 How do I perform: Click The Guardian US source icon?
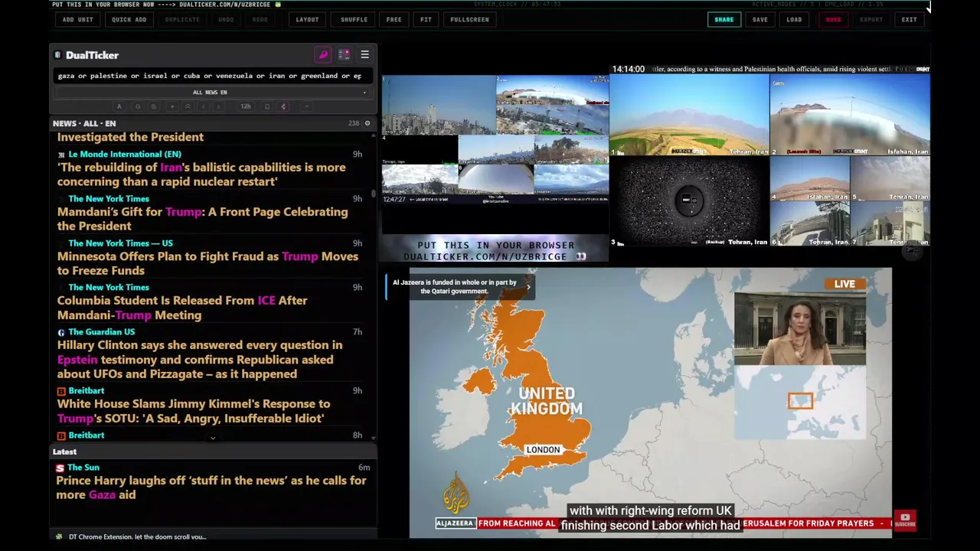click(61, 332)
